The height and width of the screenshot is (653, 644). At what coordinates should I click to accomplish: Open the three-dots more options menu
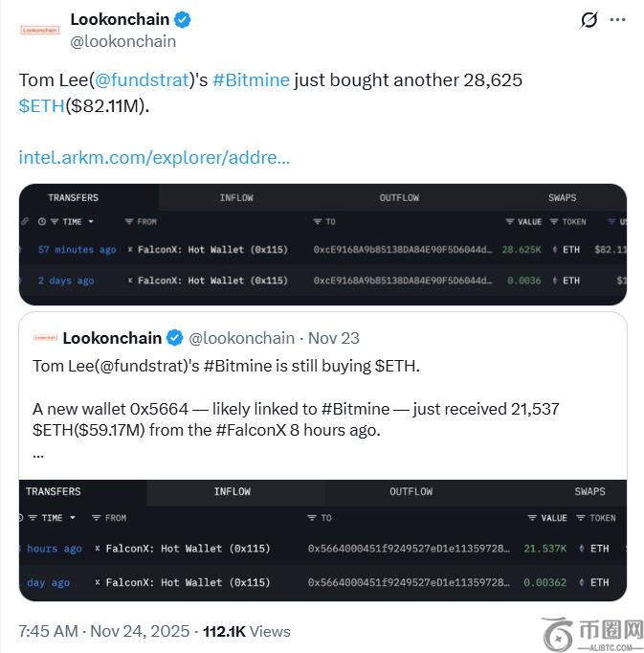tap(619, 20)
